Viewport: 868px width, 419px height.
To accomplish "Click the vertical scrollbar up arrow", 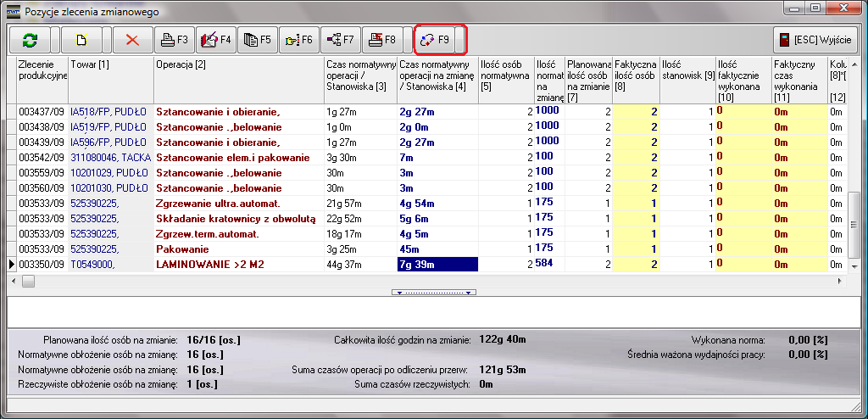I will click(854, 64).
